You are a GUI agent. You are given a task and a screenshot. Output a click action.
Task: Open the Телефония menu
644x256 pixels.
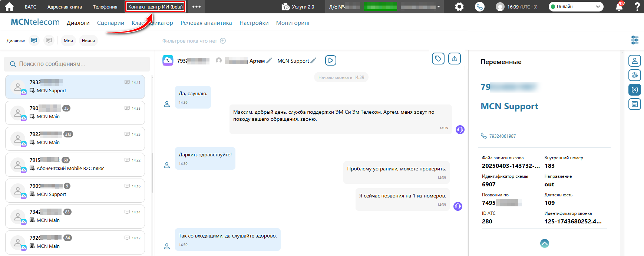105,7
